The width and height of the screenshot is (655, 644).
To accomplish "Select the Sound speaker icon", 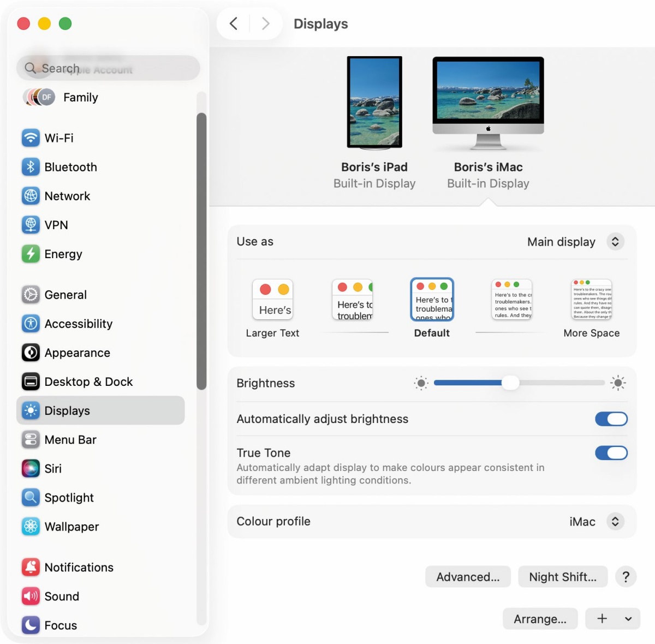I will point(31,595).
